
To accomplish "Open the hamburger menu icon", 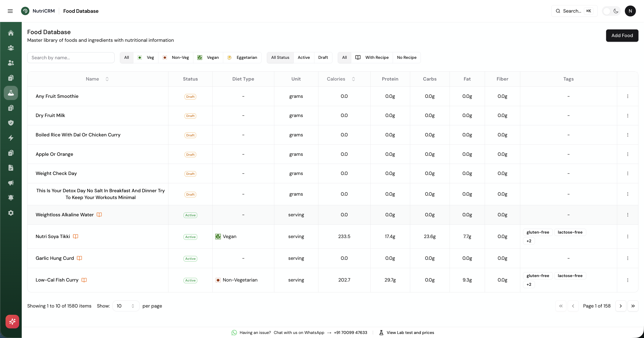I will [x=10, y=11].
